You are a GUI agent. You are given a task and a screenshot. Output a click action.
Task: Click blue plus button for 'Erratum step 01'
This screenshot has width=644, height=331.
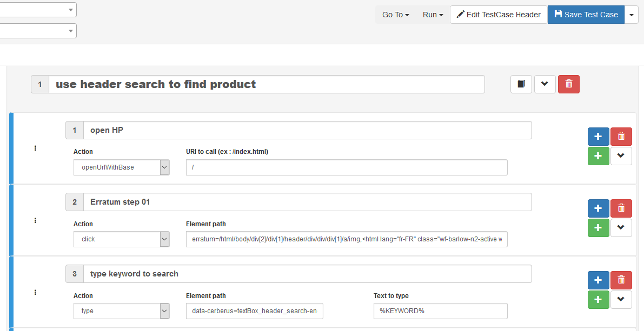coord(599,208)
